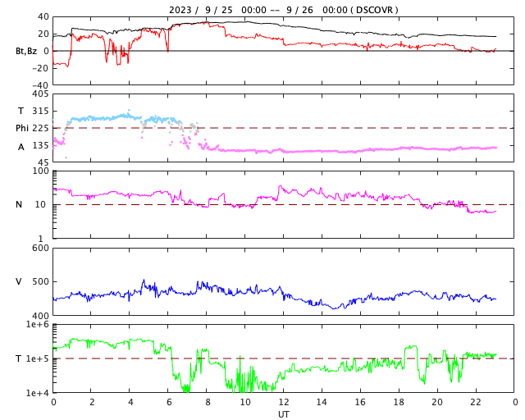This screenshot has width=525, height=420.
Task: Click the '135' tick label on Phi panel
Action: [x=40, y=145]
